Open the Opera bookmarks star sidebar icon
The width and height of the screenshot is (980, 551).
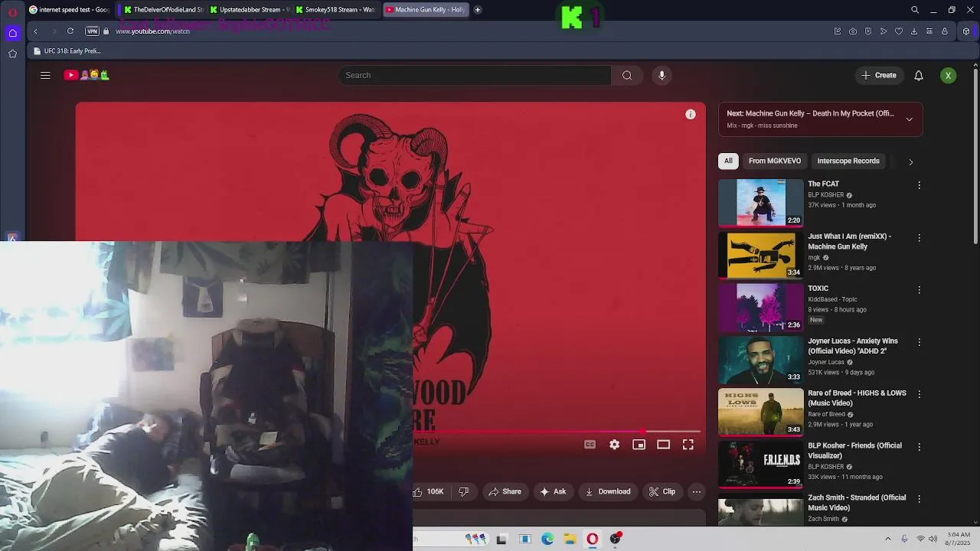coord(12,54)
